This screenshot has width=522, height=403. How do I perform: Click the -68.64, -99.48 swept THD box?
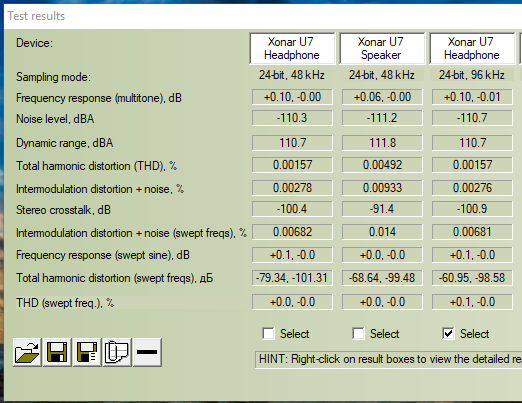(x=382, y=278)
